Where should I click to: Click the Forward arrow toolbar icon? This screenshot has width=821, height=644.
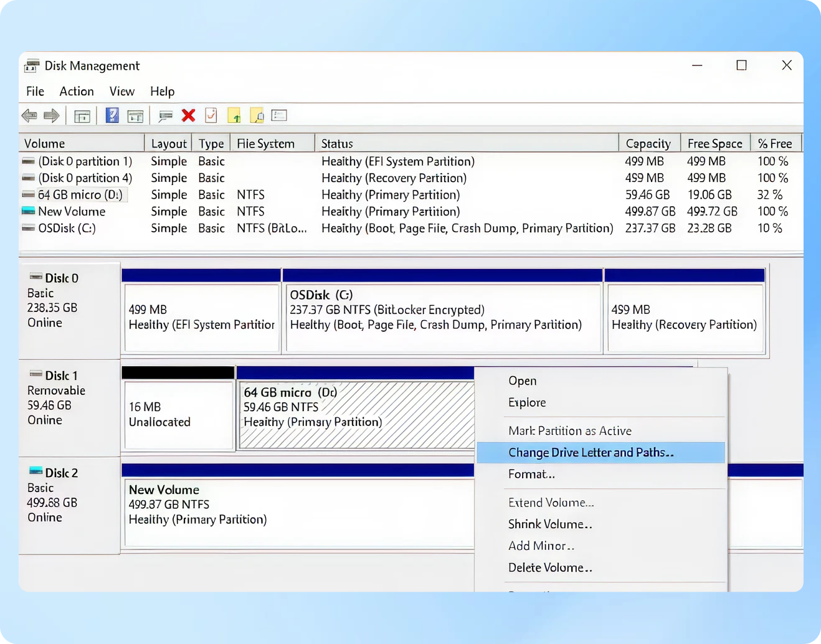pos(52,115)
